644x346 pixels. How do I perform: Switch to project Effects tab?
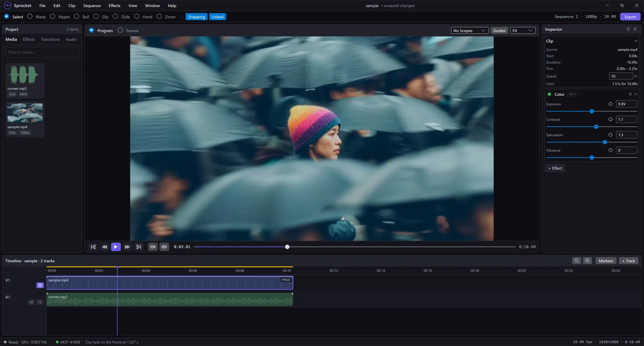(29, 39)
